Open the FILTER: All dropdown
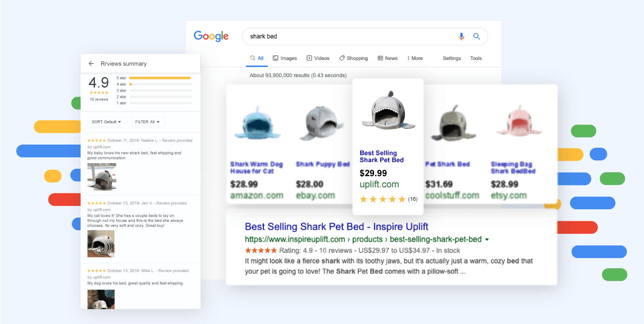The height and width of the screenshot is (324, 644). click(148, 121)
